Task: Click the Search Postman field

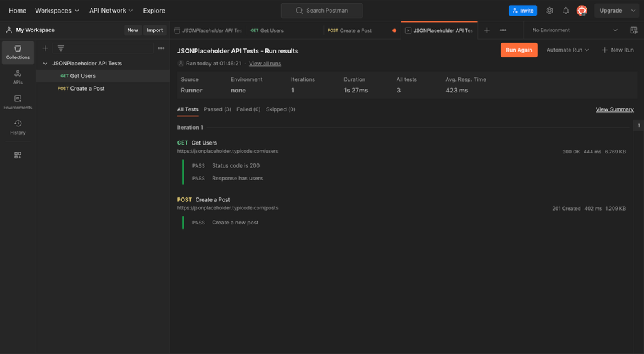Action: pyautogui.click(x=321, y=11)
